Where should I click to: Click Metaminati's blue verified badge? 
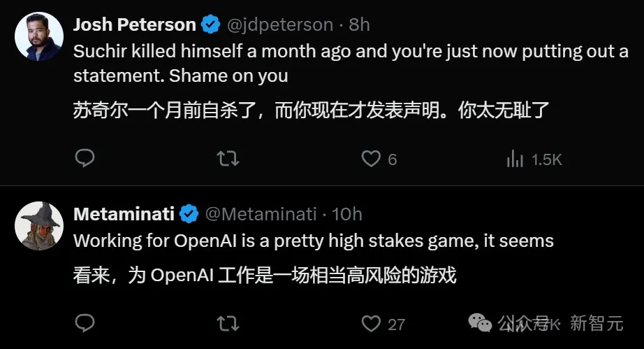189,213
